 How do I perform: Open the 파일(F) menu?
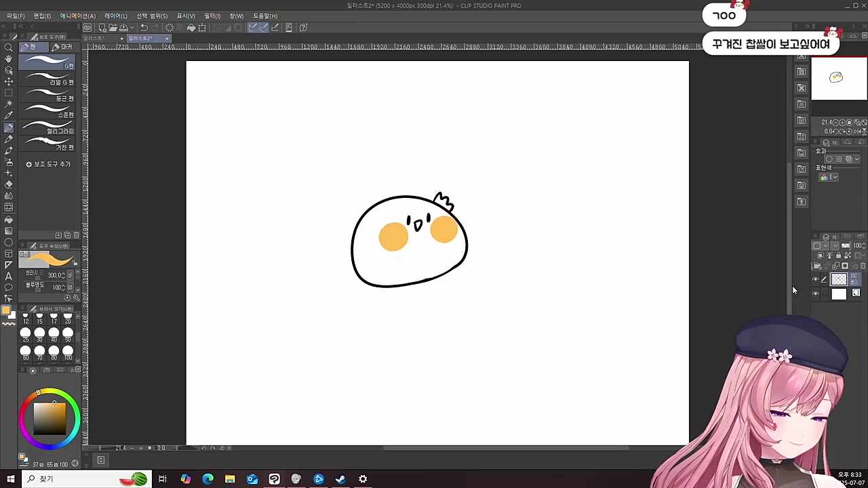pyautogui.click(x=15, y=16)
